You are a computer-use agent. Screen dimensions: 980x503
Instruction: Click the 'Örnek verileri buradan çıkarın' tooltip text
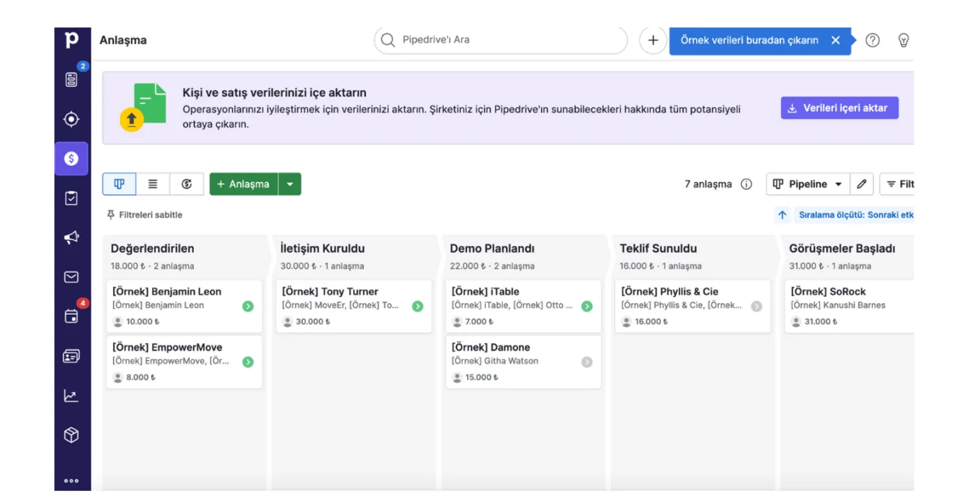(x=749, y=40)
